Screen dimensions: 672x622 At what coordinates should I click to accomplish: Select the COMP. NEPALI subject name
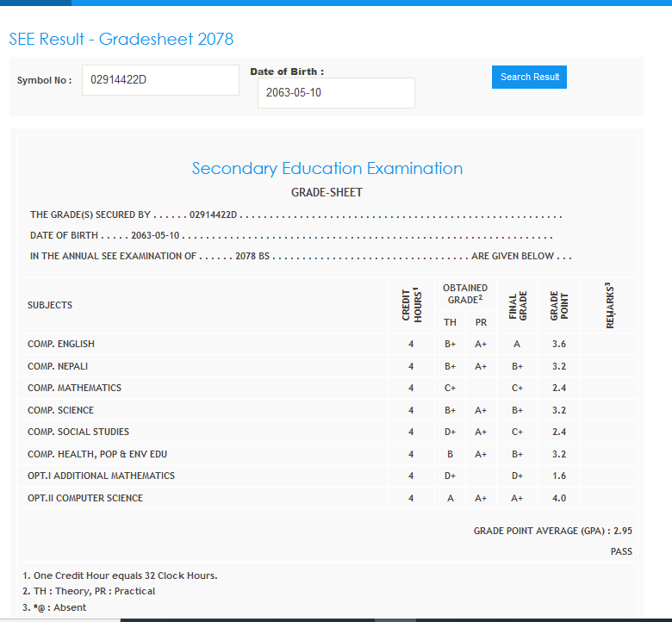[x=58, y=366]
